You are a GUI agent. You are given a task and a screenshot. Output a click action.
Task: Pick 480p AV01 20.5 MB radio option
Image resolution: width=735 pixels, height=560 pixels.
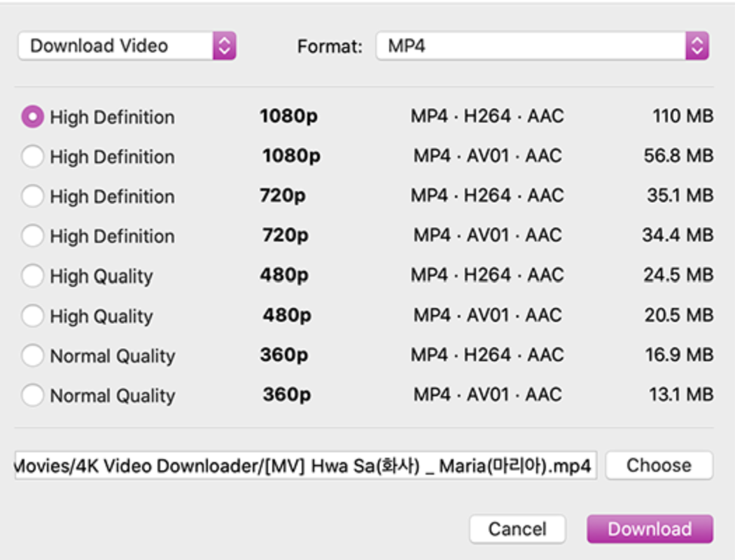[x=32, y=316]
